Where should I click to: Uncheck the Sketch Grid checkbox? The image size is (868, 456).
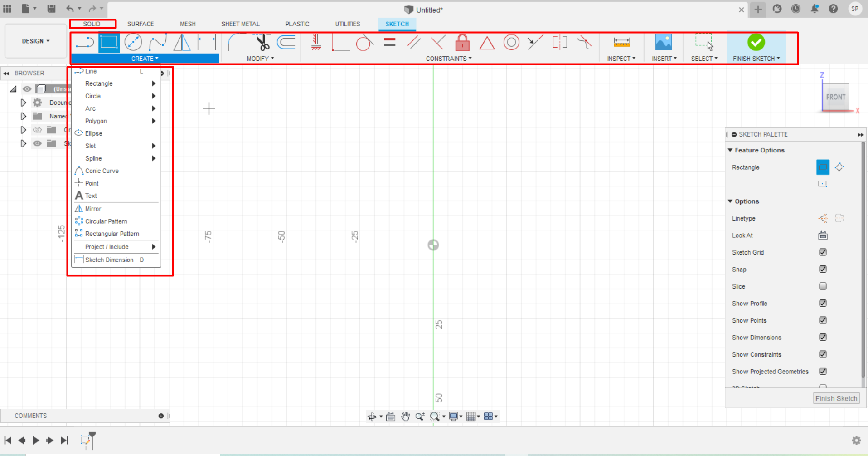pos(823,252)
